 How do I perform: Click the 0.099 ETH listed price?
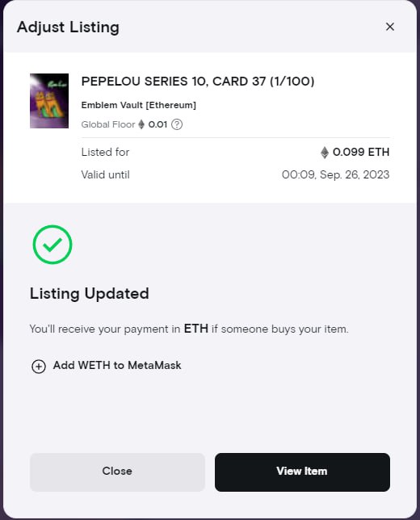(x=361, y=153)
